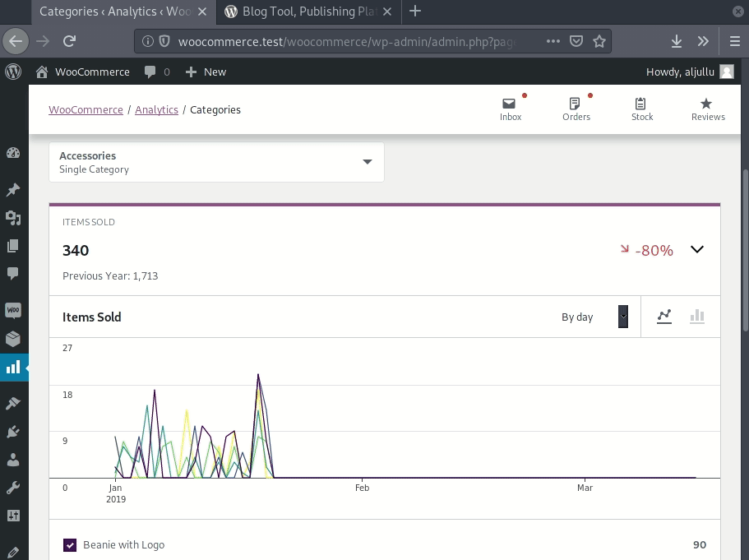Expand the Items Sold summary chevron
The height and width of the screenshot is (560, 749).
pyautogui.click(x=697, y=249)
